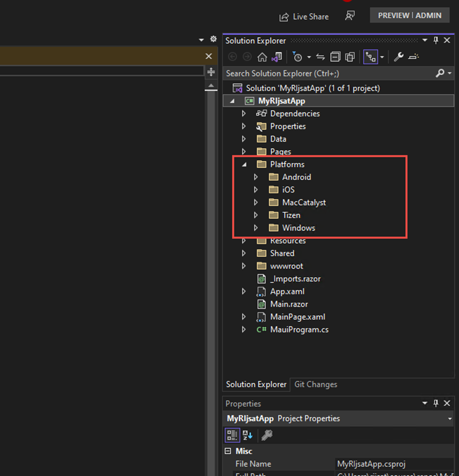Open the Project Properties object dropdown
This screenshot has height=476, width=459.
tap(450, 419)
